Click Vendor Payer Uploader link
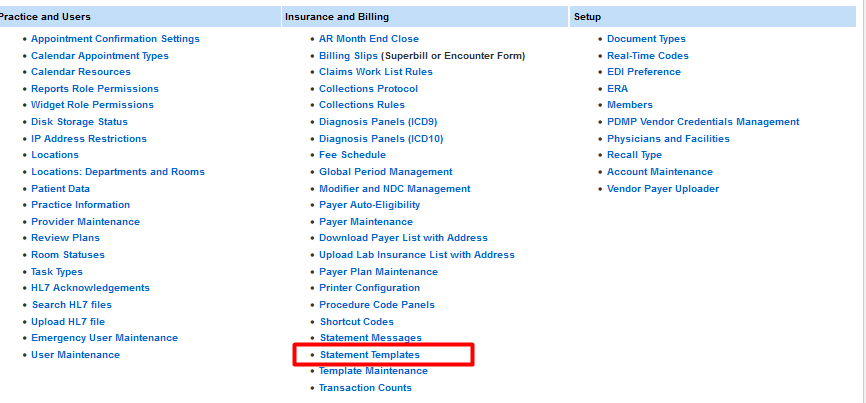The width and height of the screenshot is (866, 403). point(662,189)
